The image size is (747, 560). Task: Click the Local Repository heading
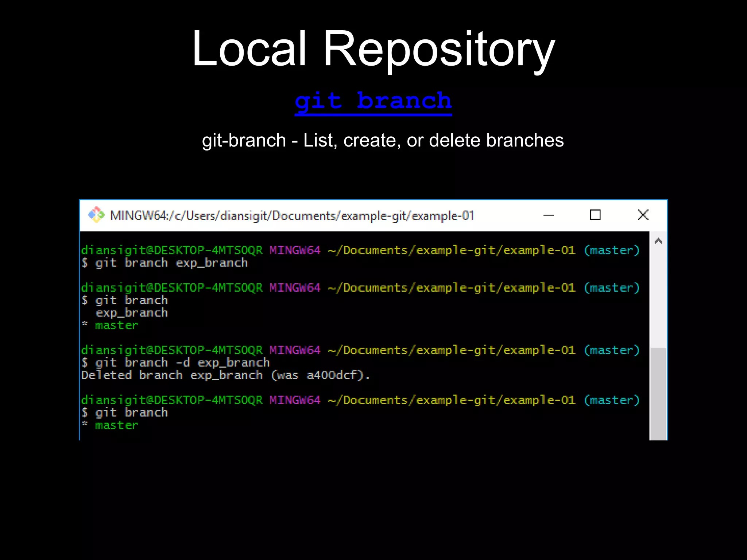373,48
